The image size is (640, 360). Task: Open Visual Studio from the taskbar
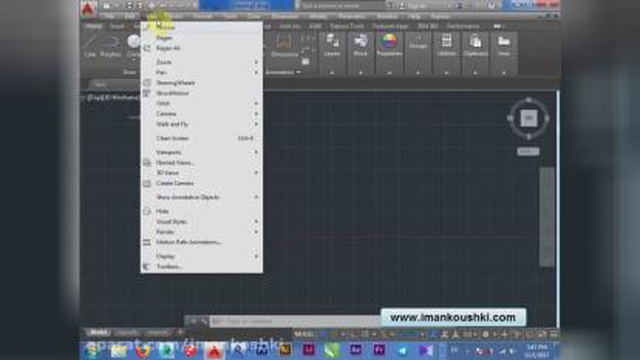click(x=426, y=350)
